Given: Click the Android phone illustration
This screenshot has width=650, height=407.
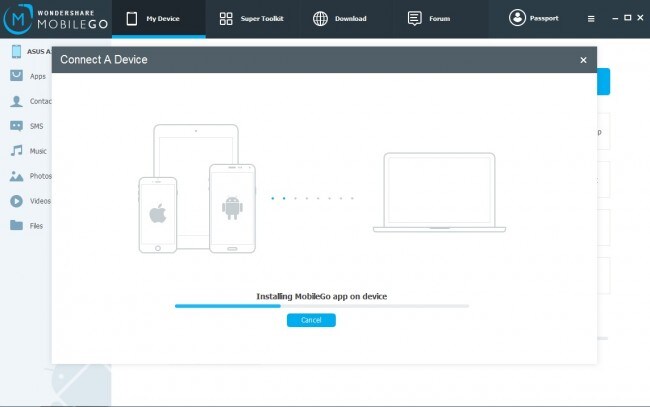Looking at the screenshot, I should (x=232, y=208).
